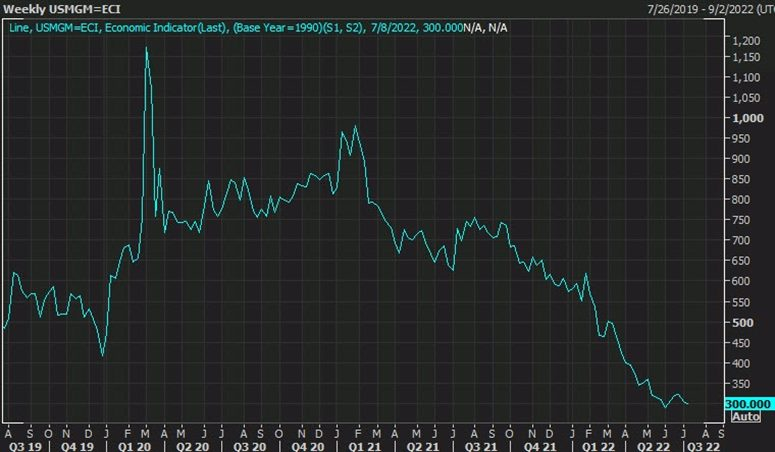The height and width of the screenshot is (452, 775).
Task: Click the 1,200 value on price axis
Action: pyautogui.click(x=746, y=41)
